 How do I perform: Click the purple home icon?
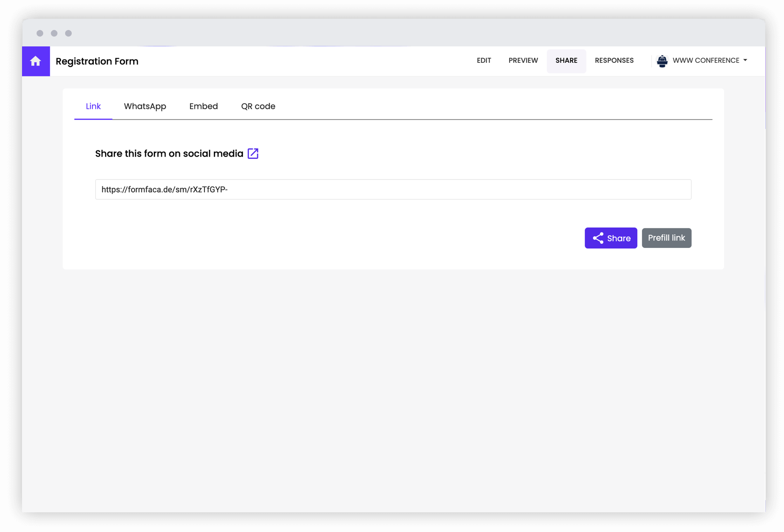(x=36, y=61)
